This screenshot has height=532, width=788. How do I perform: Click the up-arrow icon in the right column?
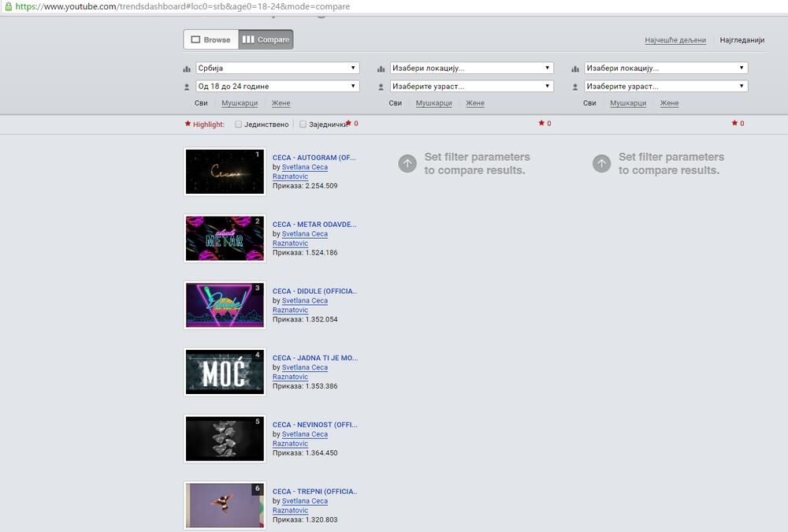(601, 163)
